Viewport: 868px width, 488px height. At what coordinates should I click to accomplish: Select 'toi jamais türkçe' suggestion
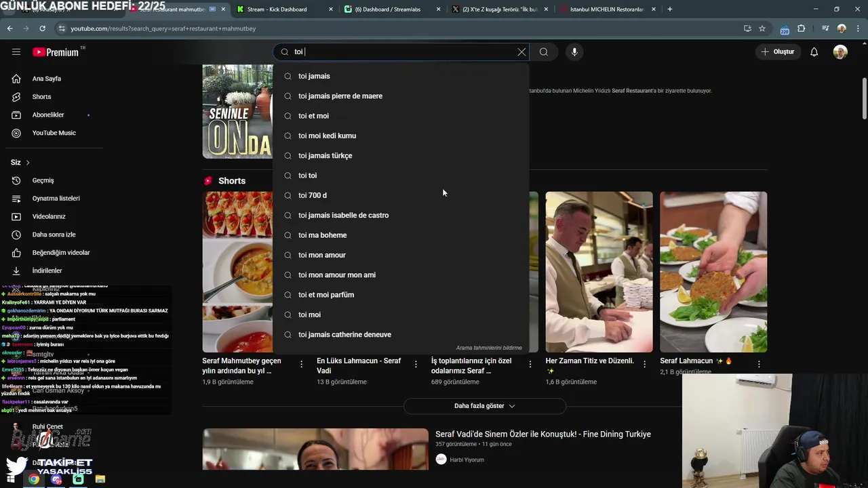pos(401,155)
